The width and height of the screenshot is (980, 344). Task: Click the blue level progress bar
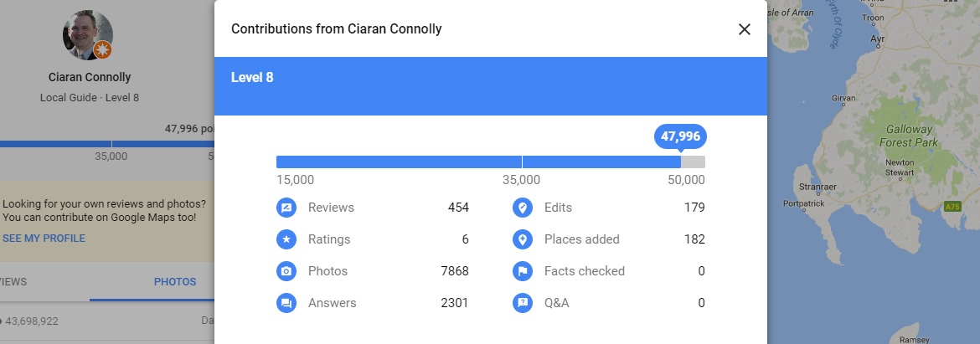click(x=491, y=162)
